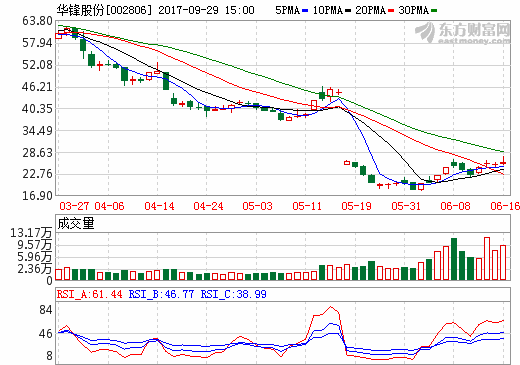Click the 04-14 date label
The width and height of the screenshot is (520, 365).
159,206
